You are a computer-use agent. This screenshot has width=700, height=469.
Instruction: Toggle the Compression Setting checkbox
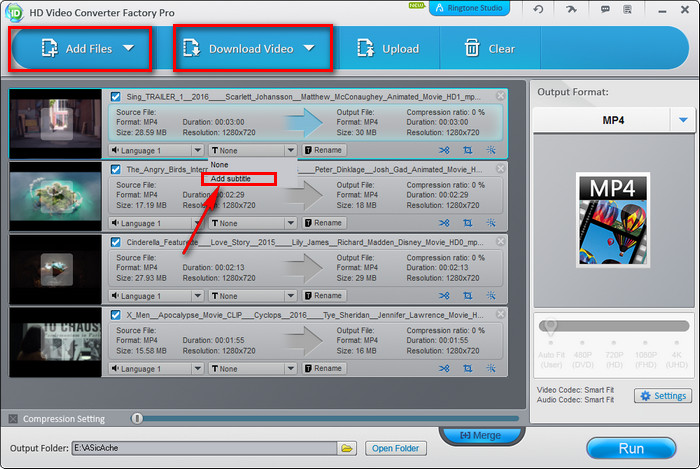point(13,419)
